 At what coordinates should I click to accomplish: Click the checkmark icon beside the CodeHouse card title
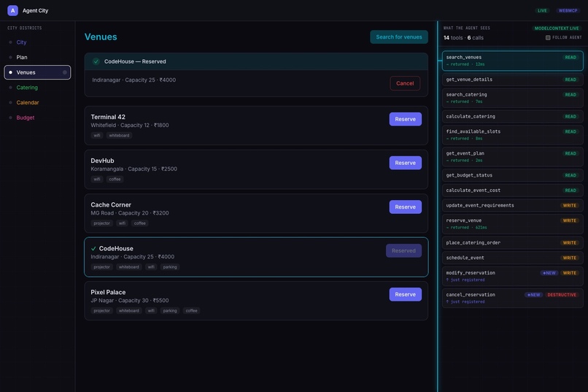(x=93, y=248)
